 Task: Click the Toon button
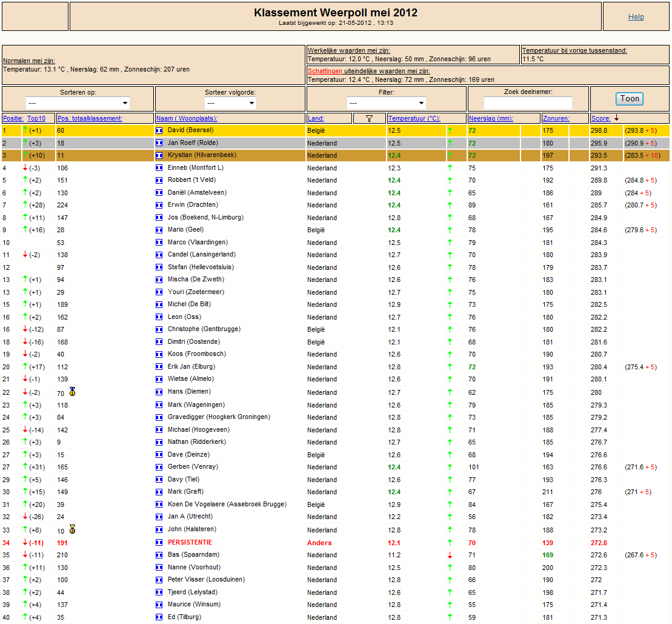[x=630, y=99]
